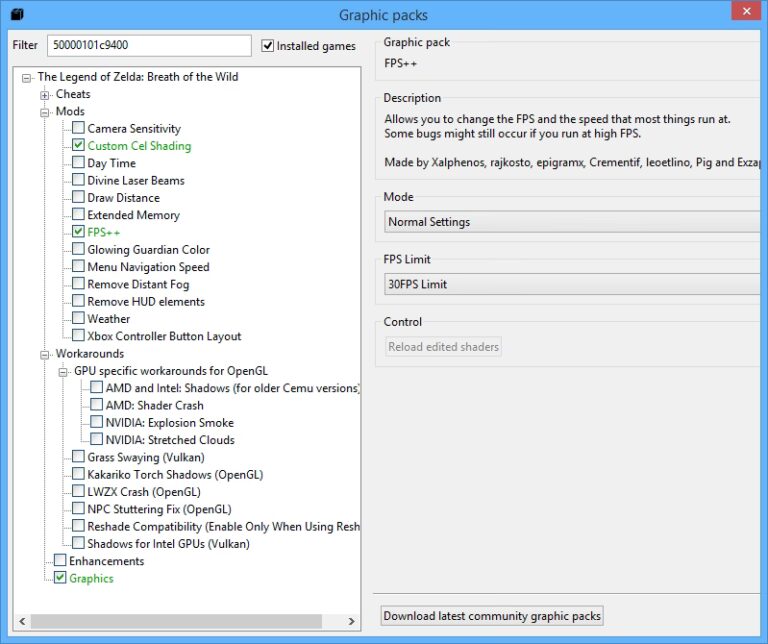Click the left scroll arrow of tree view
Image resolution: width=768 pixels, height=644 pixels.
pos(22,621)
